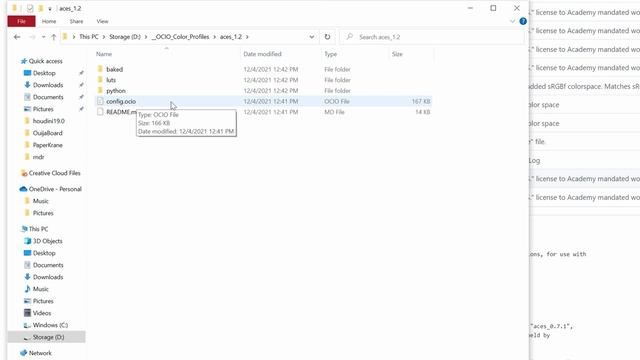The height and width of the screenshot is (360, 640).
Task: Open Storage (D:) drive in sidebar
Action: (48, 337)
